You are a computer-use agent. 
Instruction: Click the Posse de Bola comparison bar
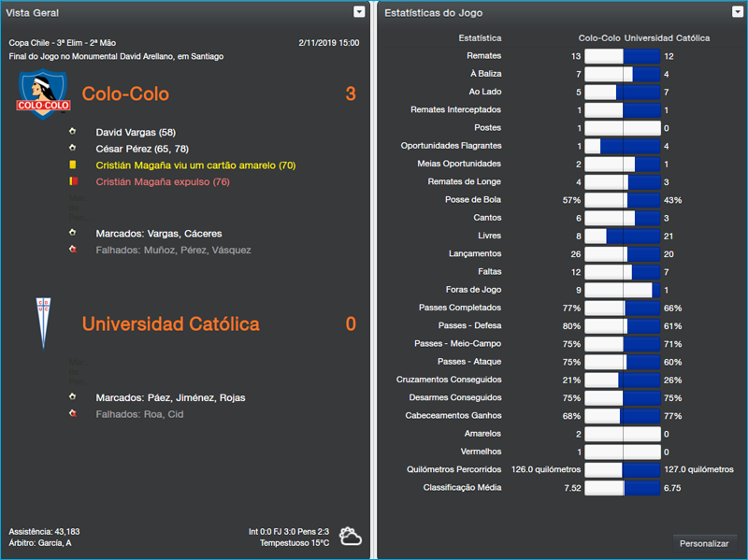pyautogui.click(x=622, y=200)
